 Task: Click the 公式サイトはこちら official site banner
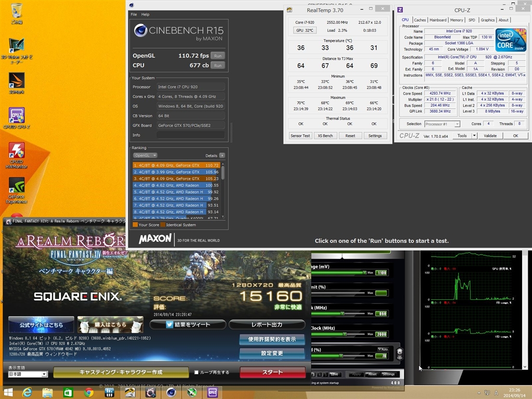pos(41,325)
